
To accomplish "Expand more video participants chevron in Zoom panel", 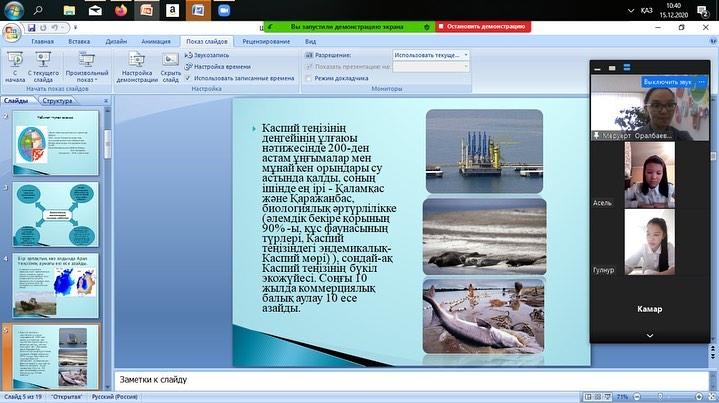I will click(x=650, y=335).
